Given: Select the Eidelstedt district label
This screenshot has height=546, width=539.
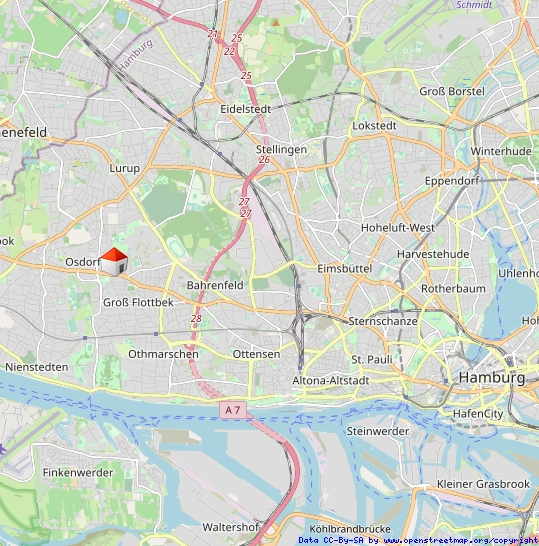Looking at the screenshot, I should pos(245,109).
